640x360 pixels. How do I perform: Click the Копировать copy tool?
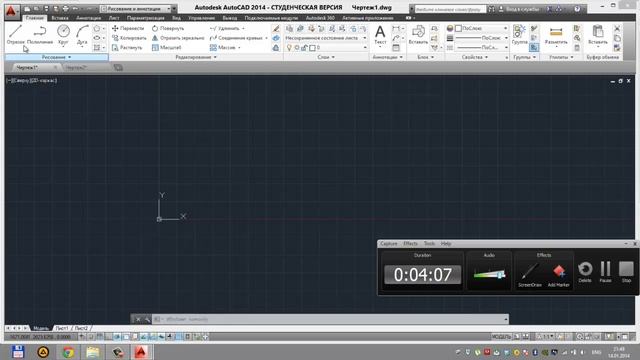click(x=129, y=38)
